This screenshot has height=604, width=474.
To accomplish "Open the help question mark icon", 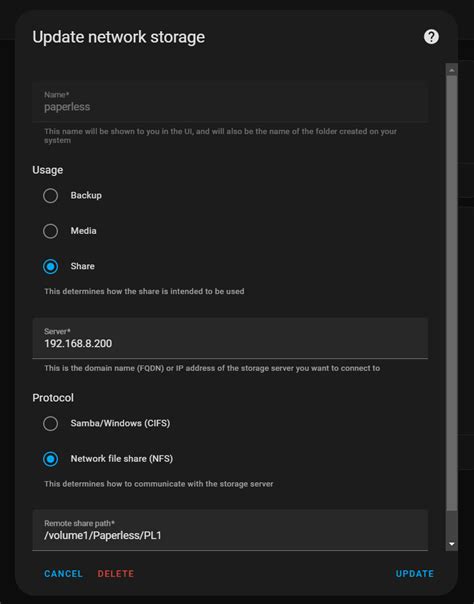I will (x=431, y=37).
